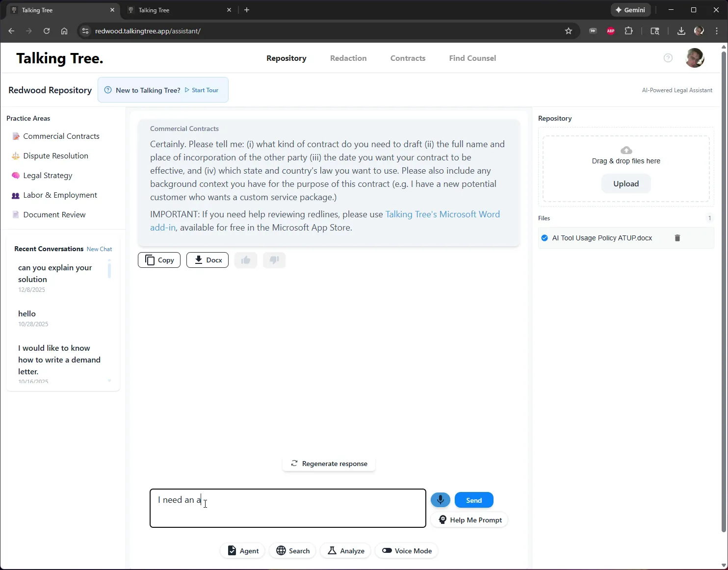Screen dimensions: 728x570
Task: Start a New Chat
Action: tap(99, 249)
